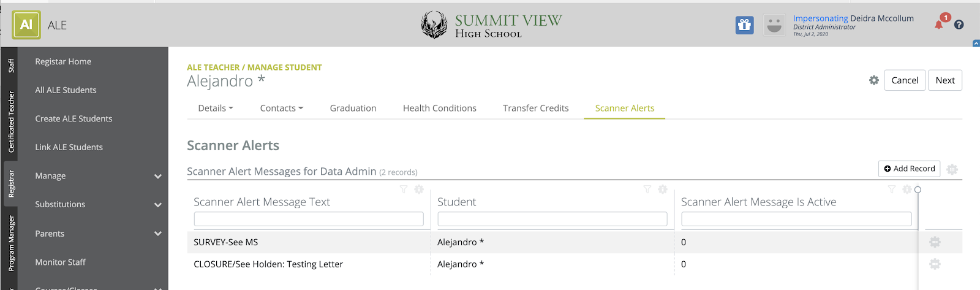980x290 pixels.
Task: Go to the Transfer Credits tab
Action: tap(535, 109)
